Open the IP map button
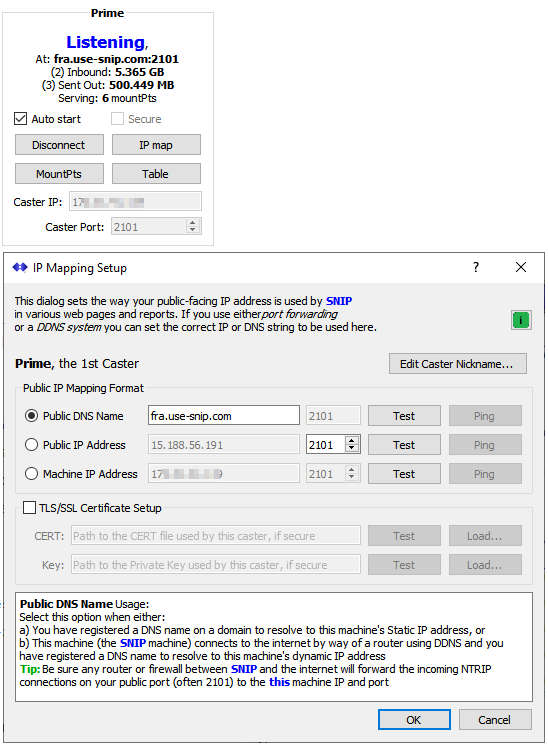 (x=156, y=145)
